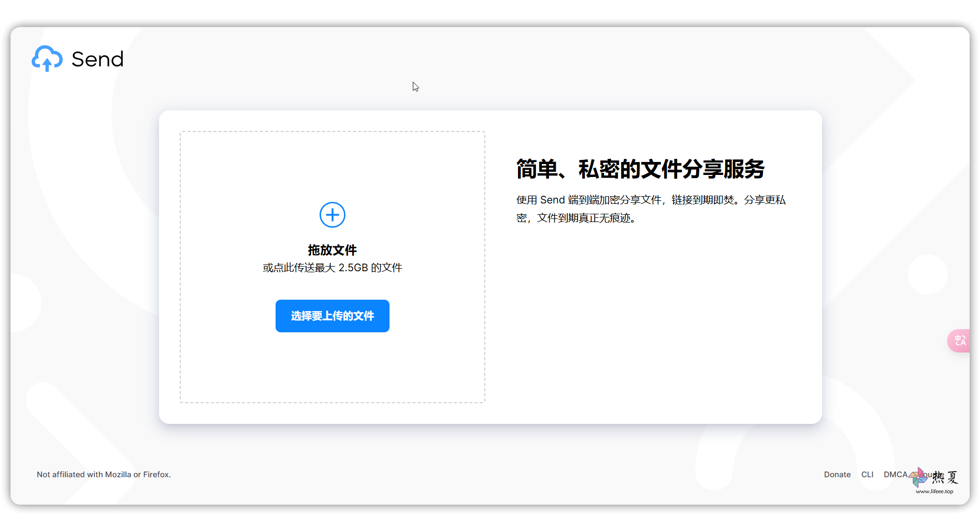Image resolution: width=980 pixels, height=515 pixels.
Task: Click the circled plus add-file icon
Action: tap(332, 215)
